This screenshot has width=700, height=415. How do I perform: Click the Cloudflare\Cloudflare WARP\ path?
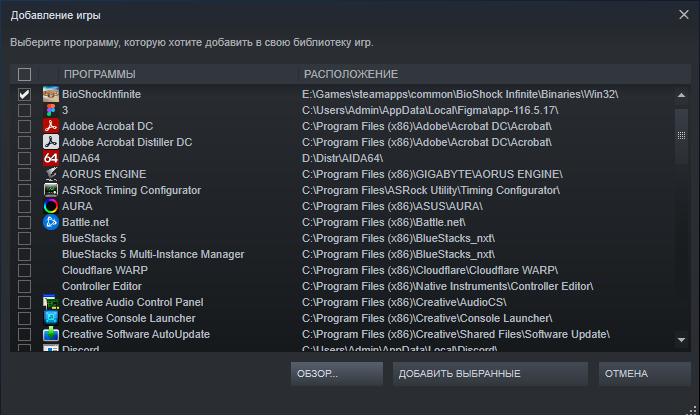coord(430,270)
